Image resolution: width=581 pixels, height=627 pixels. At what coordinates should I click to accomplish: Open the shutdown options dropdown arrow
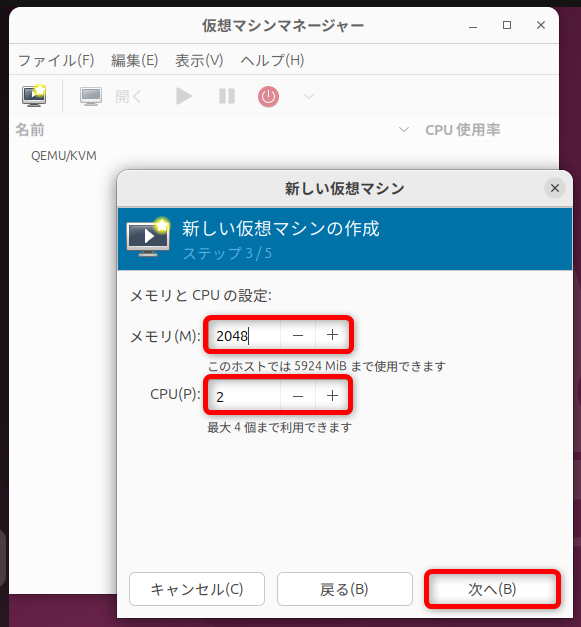point(309,96)
